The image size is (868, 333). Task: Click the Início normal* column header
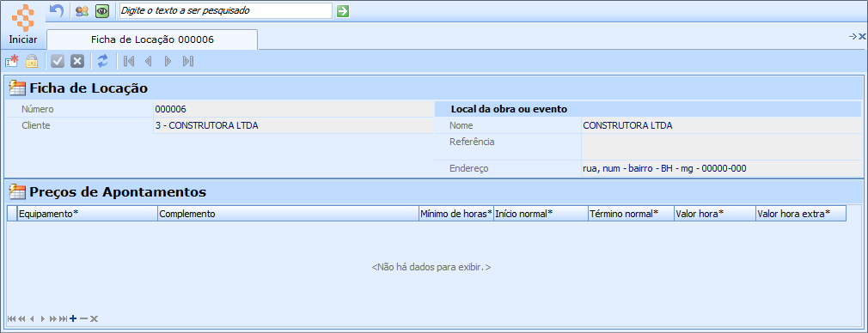541,214
